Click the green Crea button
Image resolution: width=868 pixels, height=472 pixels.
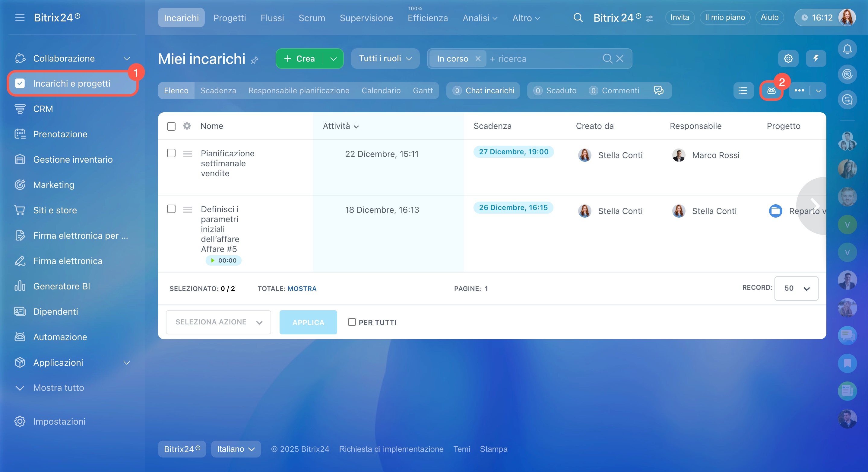tap(299, 59)
